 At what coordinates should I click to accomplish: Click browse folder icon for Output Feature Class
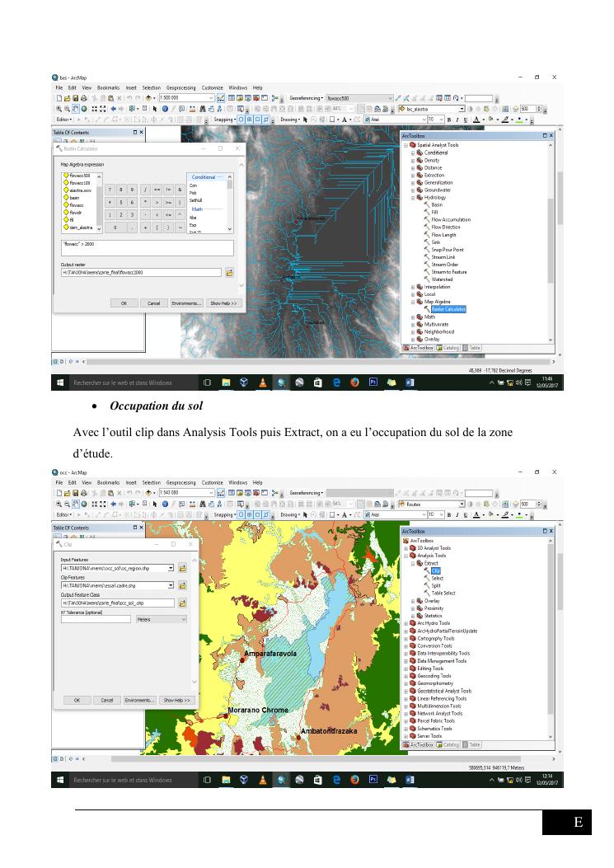click(x=182, y=603)
